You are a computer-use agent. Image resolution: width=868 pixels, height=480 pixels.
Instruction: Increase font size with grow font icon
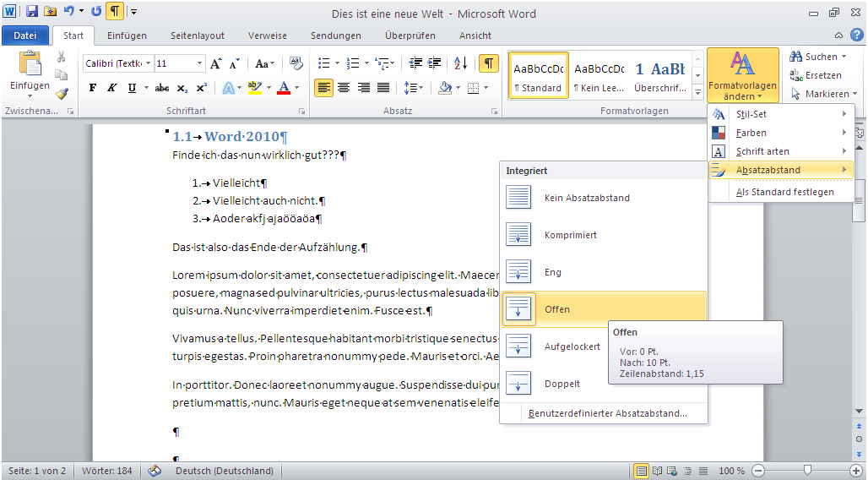(216, 63)
